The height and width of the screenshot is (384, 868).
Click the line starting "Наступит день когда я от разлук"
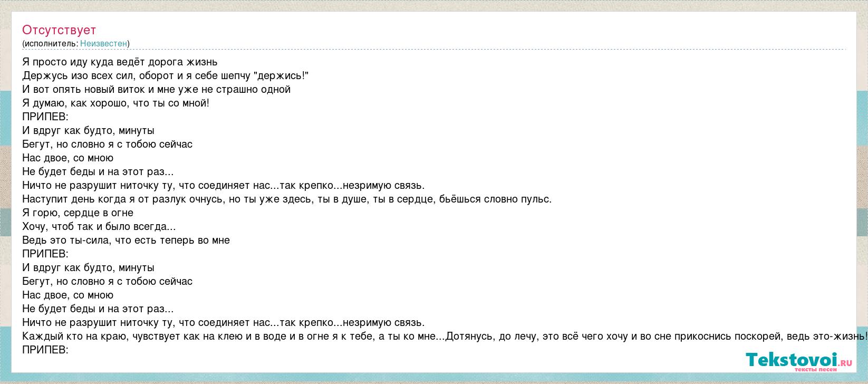click(287, 199)
